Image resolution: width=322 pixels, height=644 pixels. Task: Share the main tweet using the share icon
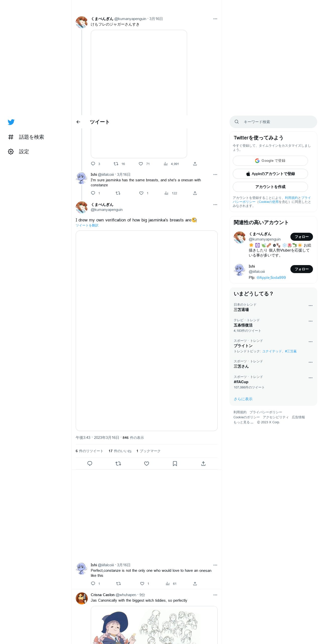click(x=203, y=464)
